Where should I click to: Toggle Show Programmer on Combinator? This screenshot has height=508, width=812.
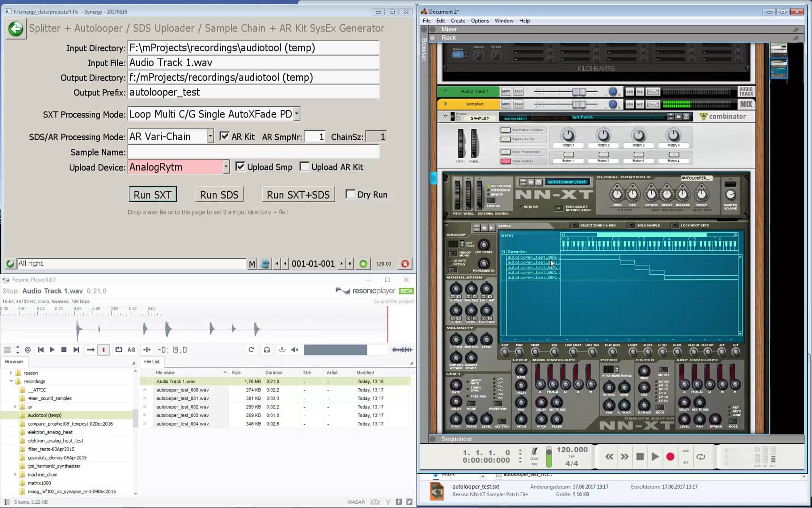(506, 151)
